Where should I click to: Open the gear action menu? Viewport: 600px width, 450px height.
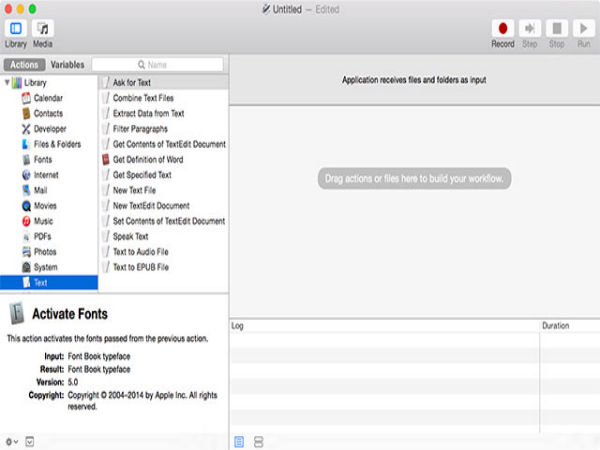(12, 442)
